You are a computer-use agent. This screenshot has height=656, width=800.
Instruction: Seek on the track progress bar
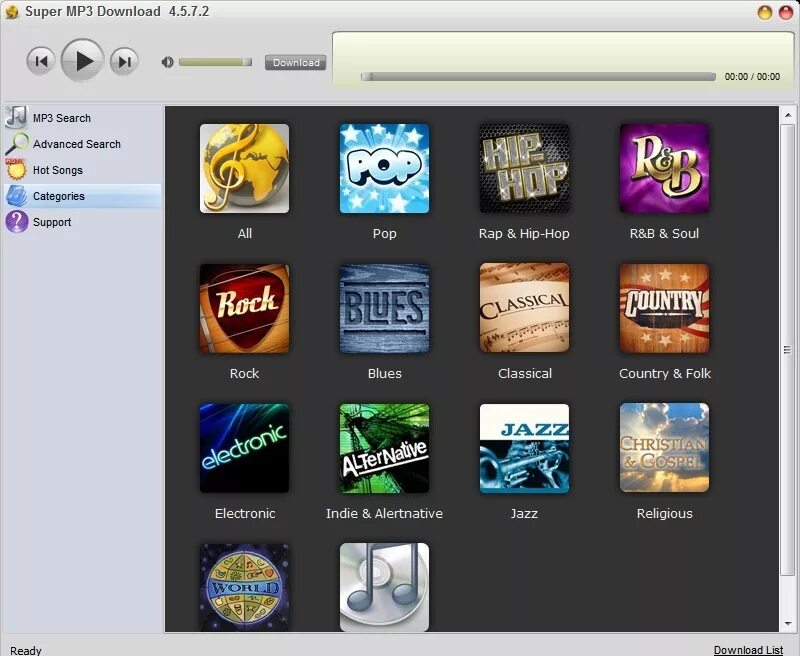tap(538, 77)
